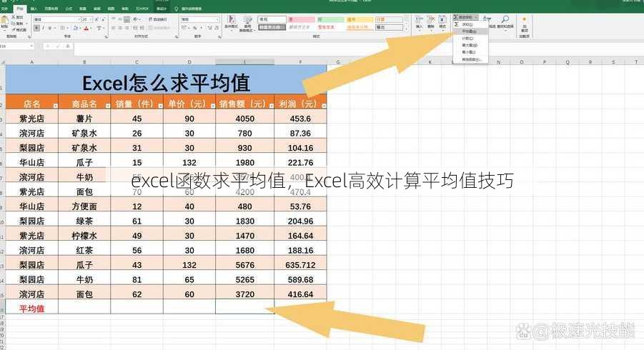Choose 其他函数 in the AutoSum menu
The height and width of the screenshot is (350, 644).
click(x=470, y=59)
